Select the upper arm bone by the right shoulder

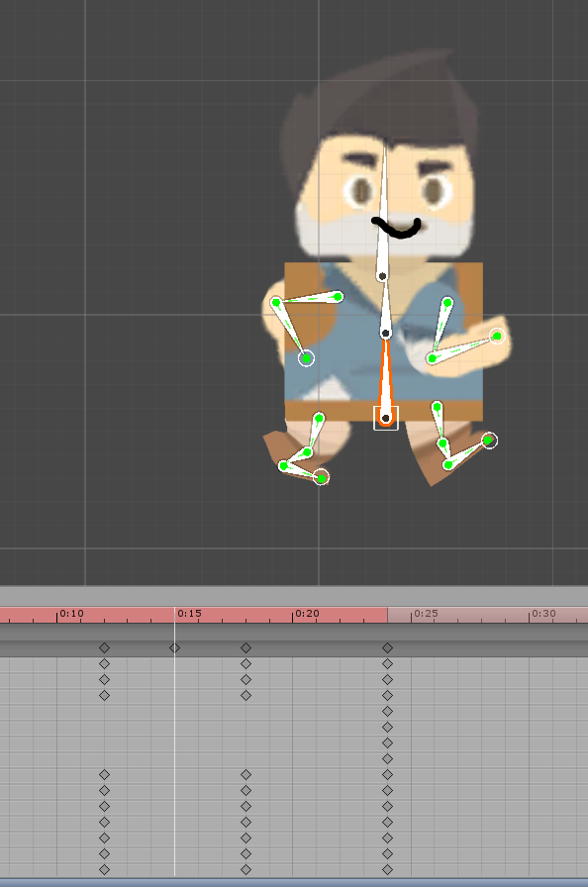tap(441, 330)
